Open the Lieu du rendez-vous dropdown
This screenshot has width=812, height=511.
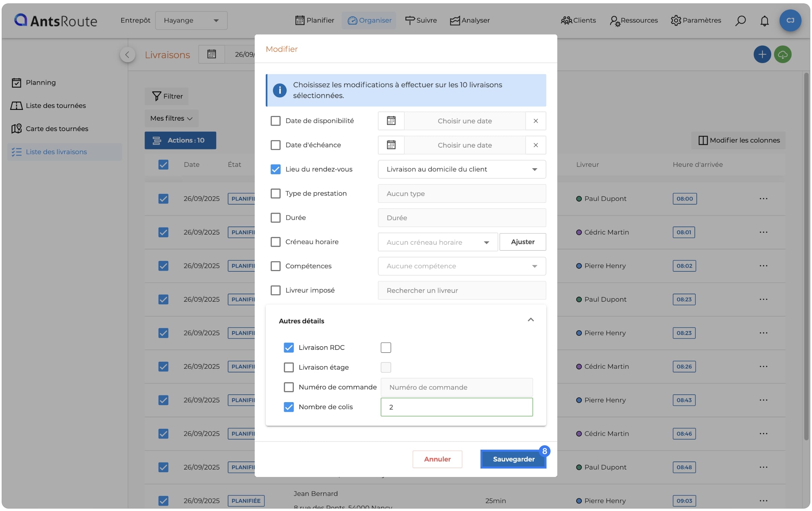click(462, 169)
